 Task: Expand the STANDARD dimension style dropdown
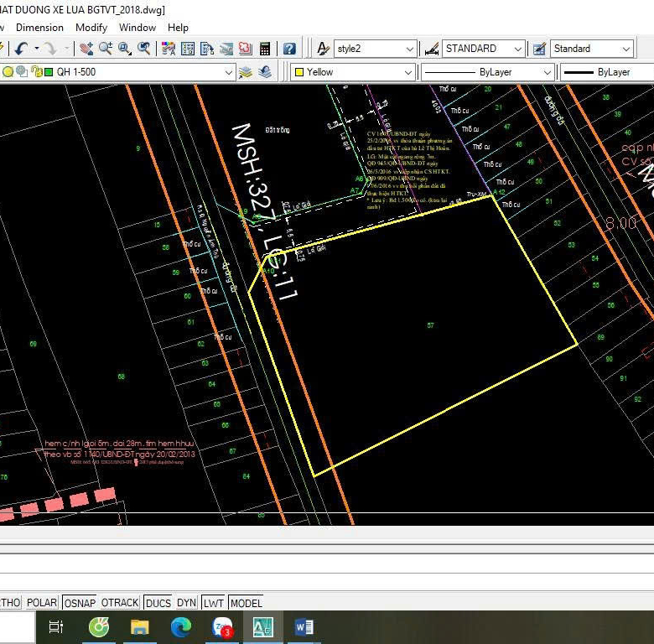517,49
